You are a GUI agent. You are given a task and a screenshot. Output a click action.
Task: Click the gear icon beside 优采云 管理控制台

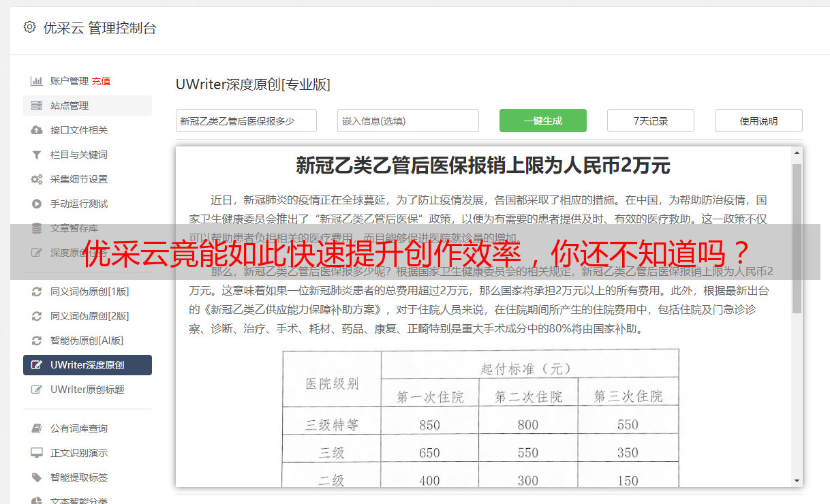click(x=29, y=27)
